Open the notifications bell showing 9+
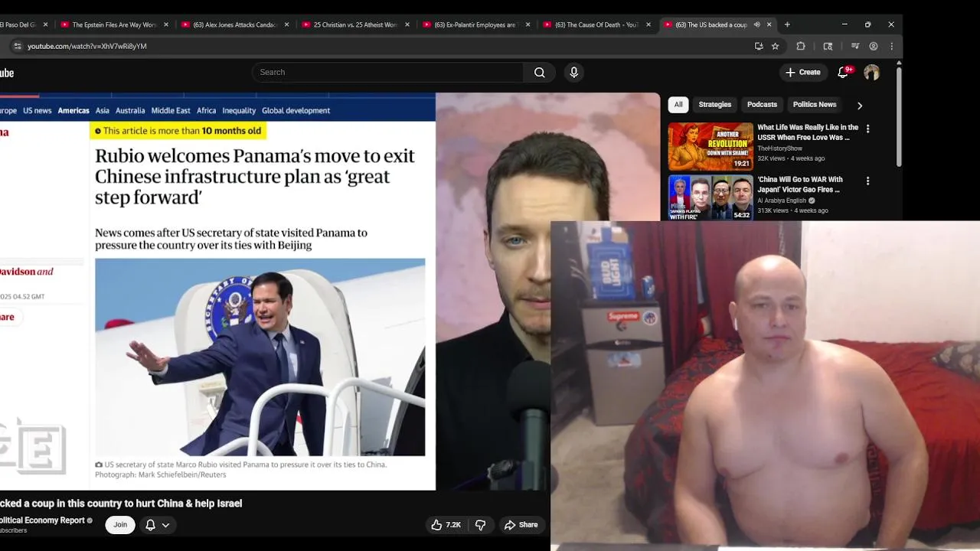Viewport: 980px width, 551px height. point(843,72)
